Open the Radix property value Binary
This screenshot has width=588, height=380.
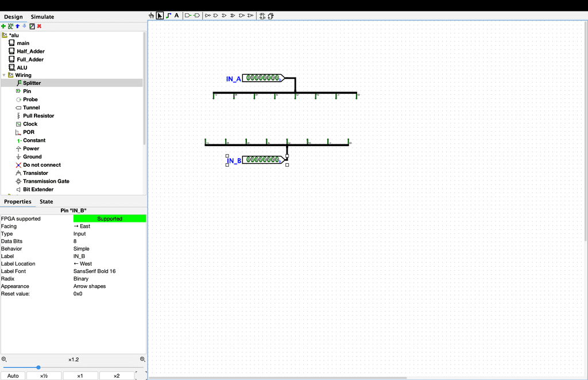click(x=109, y=279)
